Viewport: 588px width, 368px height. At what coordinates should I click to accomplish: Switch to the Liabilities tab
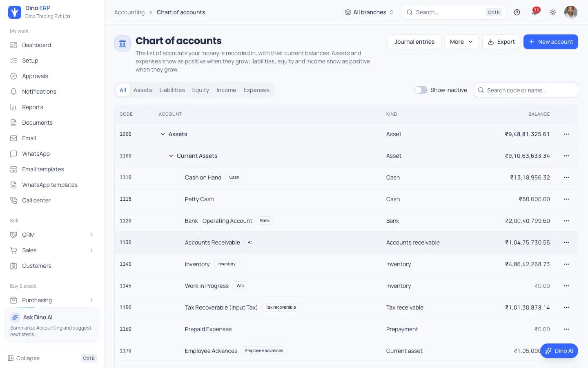[x=172, y=90]
